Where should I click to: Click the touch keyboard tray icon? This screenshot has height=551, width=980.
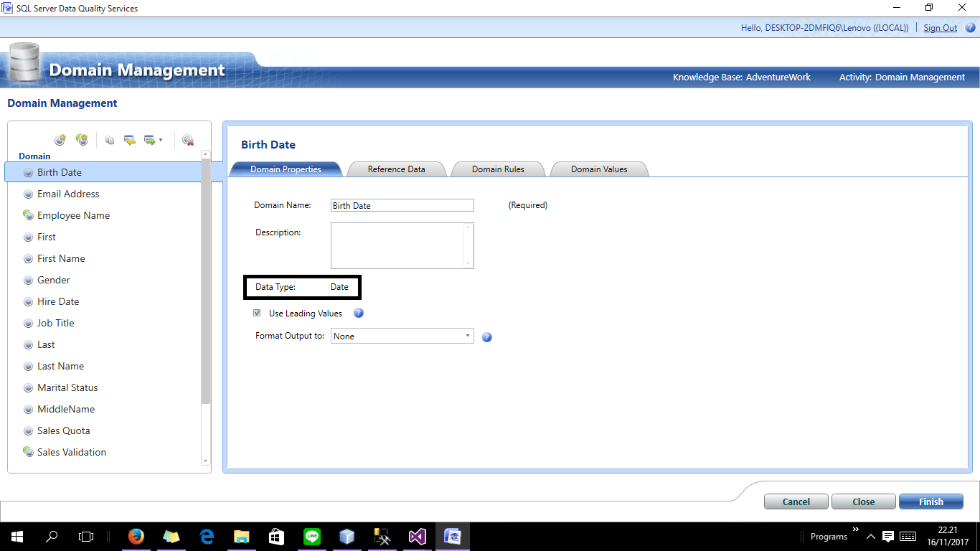(x=908, y=536)
